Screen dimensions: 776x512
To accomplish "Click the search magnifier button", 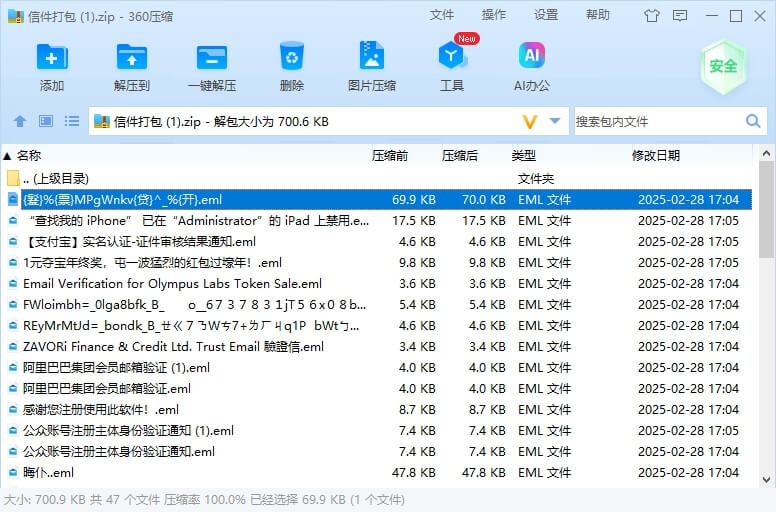I will (x=753, y=121).
